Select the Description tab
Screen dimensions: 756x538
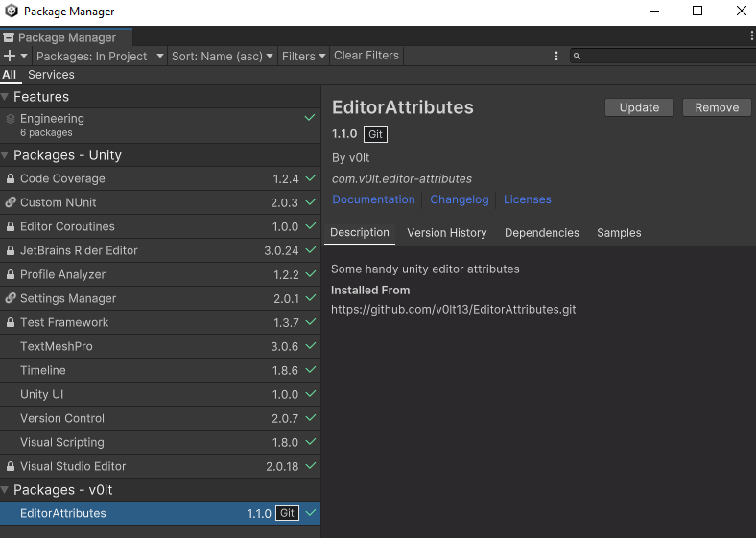click(360, 233)
